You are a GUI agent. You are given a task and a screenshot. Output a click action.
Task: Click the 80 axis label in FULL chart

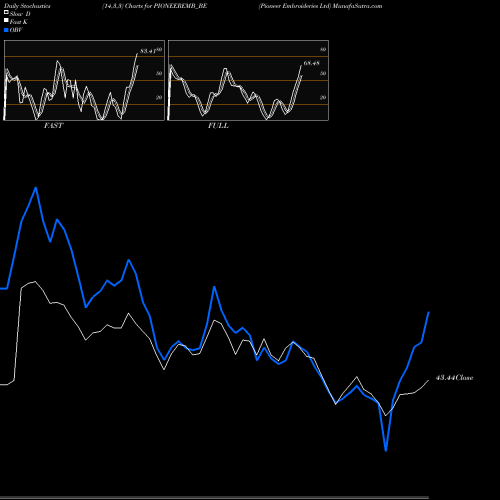pyautogui.click(x=323, y=49)
